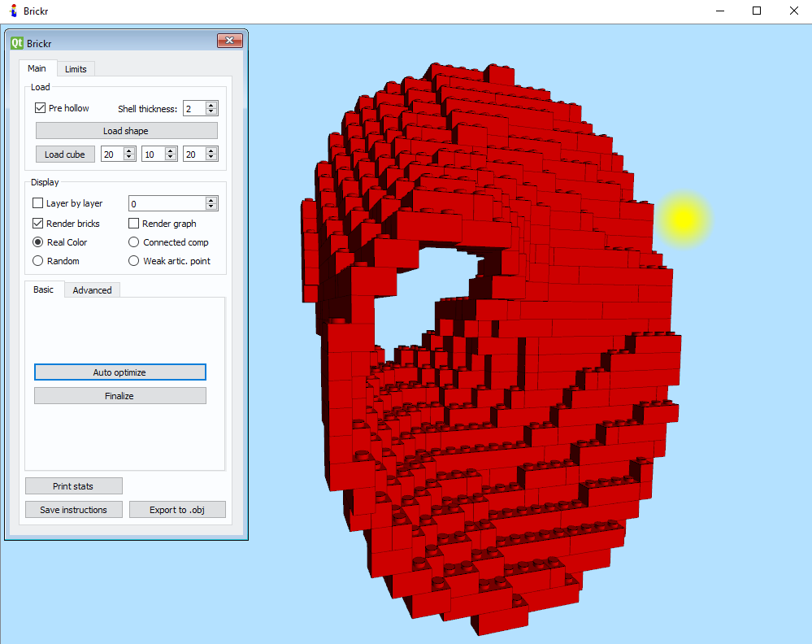The width and height of the screenshot is (812, 644).
Task: Select Connected comp display mode
Action: click(134, 242)
